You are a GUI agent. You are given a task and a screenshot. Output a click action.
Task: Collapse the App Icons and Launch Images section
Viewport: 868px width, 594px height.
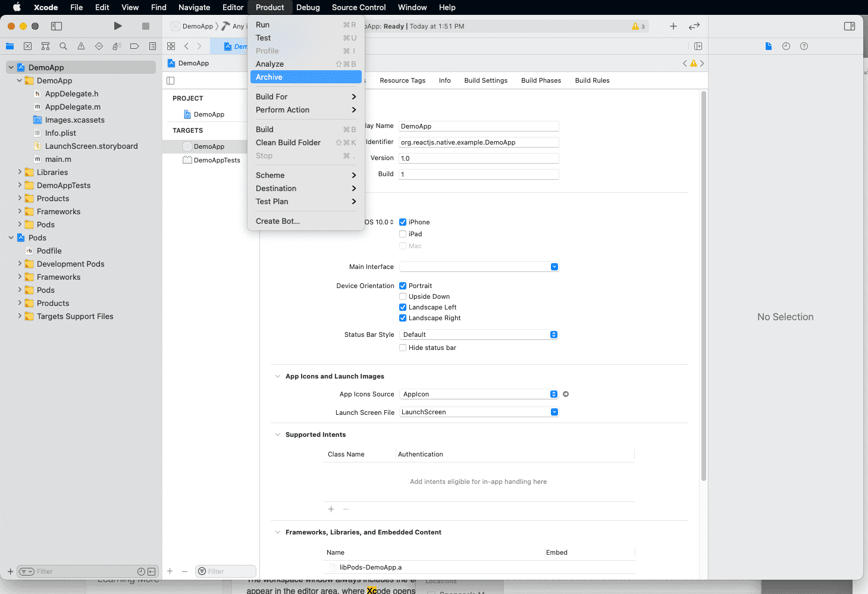(x=277, y=376)
